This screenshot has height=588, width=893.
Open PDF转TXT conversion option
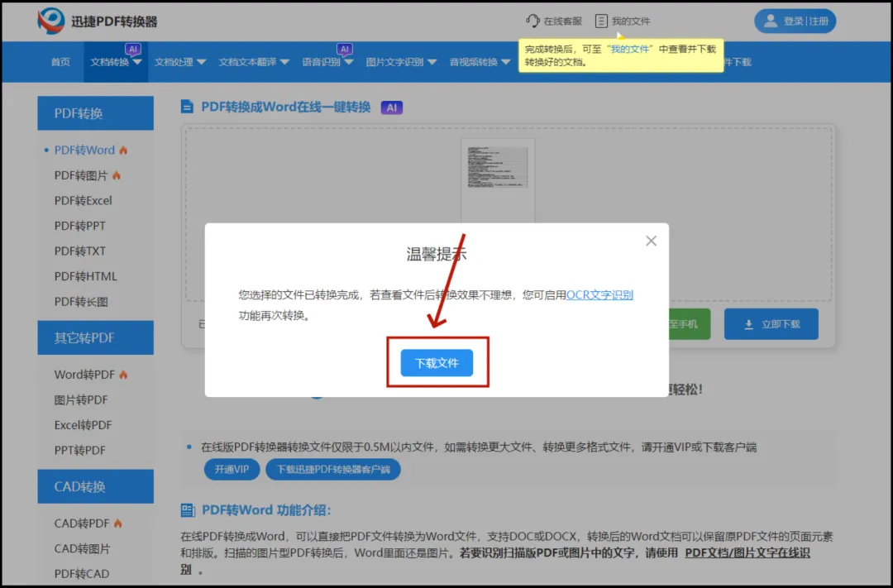click(79, 251)
